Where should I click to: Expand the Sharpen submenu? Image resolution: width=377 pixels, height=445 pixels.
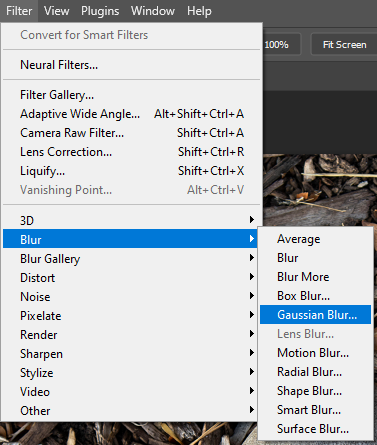click(x=130, y=354)
